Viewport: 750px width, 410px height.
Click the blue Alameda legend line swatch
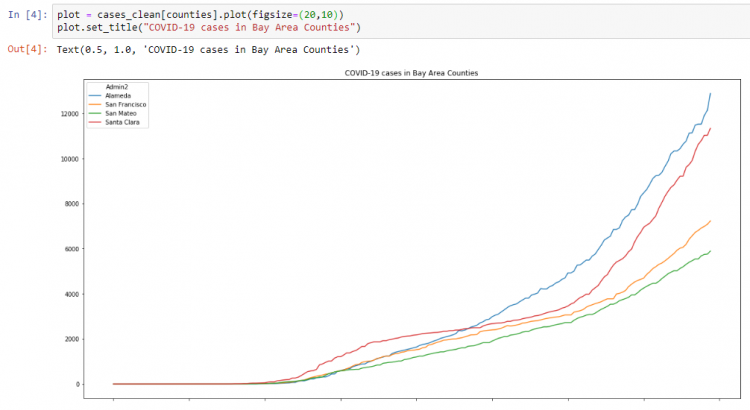95,96
